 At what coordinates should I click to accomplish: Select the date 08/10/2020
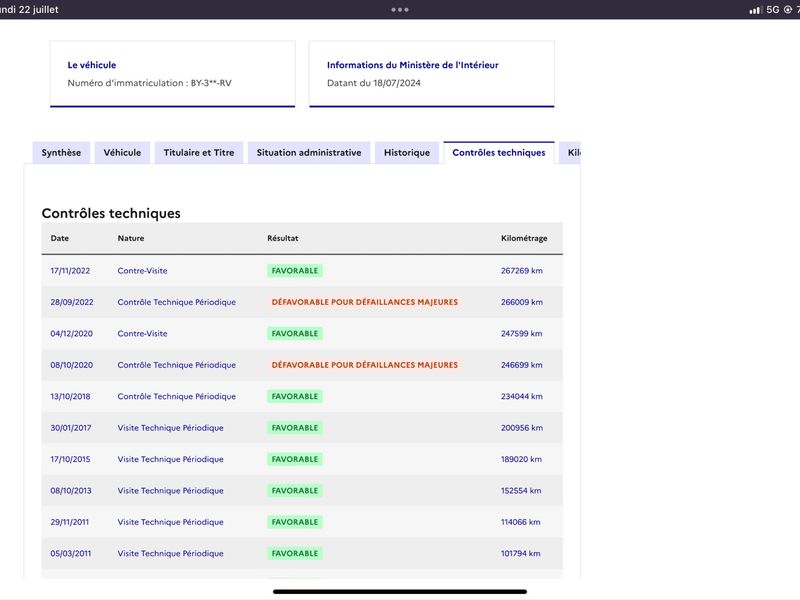click(71, 365)
